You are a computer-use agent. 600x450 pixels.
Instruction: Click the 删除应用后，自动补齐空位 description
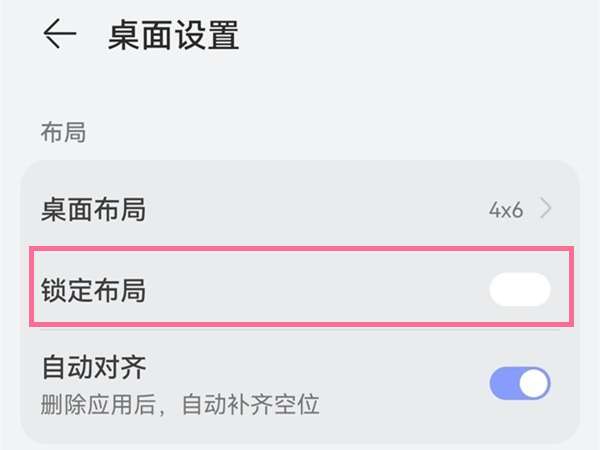click(180, 404)
